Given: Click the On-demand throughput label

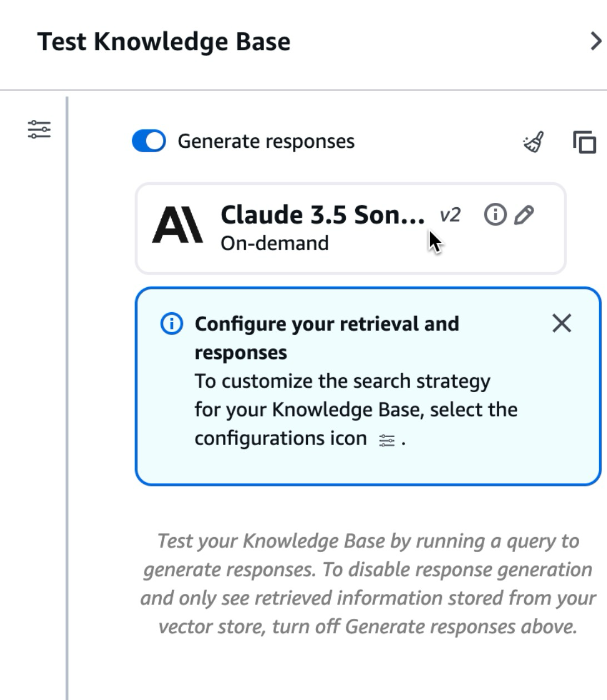Looking at the screenshot, I should (275, 243).
